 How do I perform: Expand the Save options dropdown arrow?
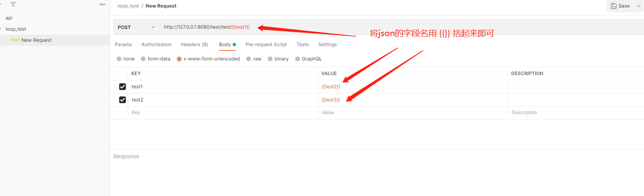(639, 6)
